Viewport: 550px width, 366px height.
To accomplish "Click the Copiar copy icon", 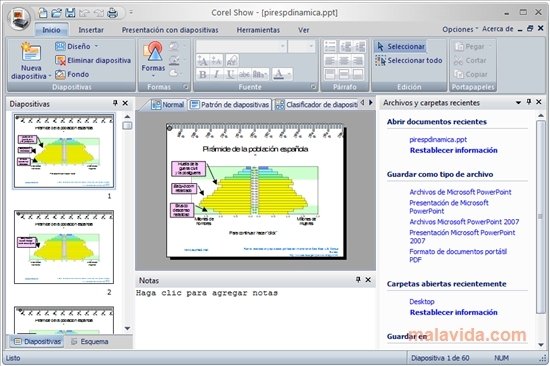I will [x=459, y=74].
